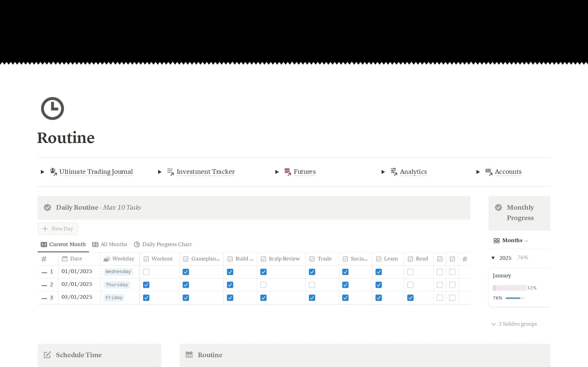Click the Schedule Time edit icon
588x367 pixels.
[x=47, y=355]
